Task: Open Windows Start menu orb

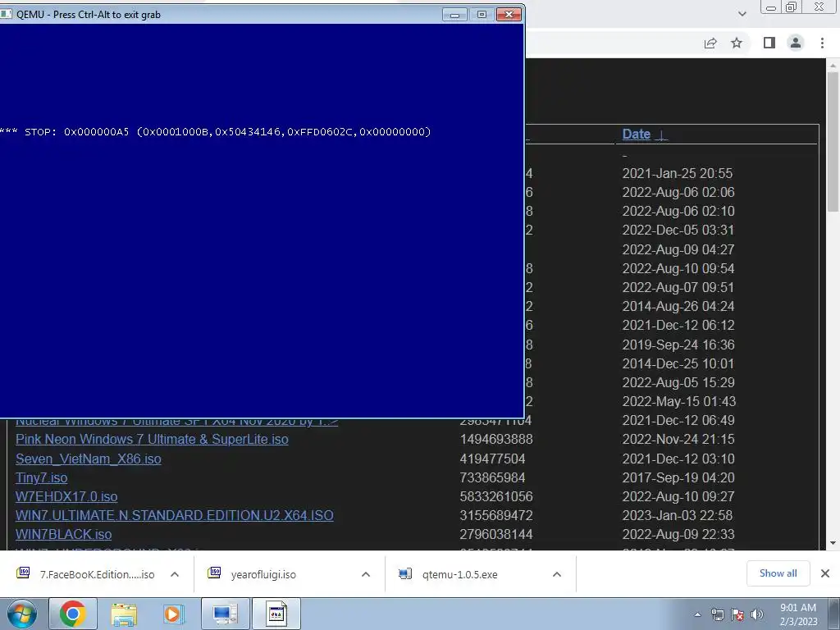Action: (x=22, y=614)
